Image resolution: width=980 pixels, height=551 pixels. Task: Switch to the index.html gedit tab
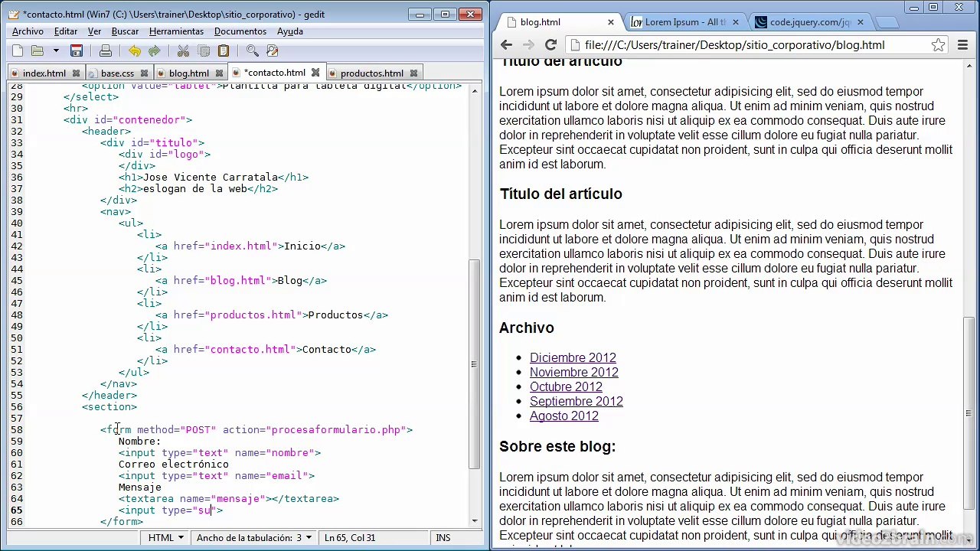coord(44,73)
